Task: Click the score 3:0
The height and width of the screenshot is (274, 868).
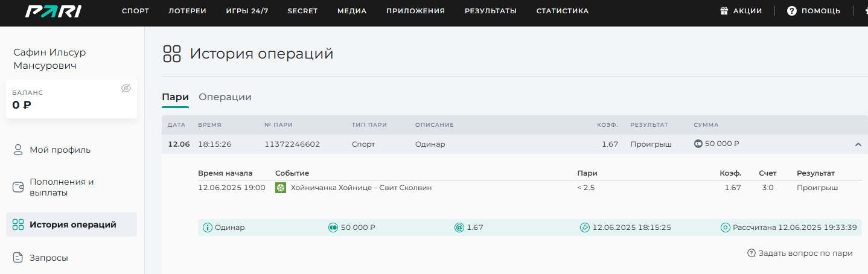Action: pos(768,188)
